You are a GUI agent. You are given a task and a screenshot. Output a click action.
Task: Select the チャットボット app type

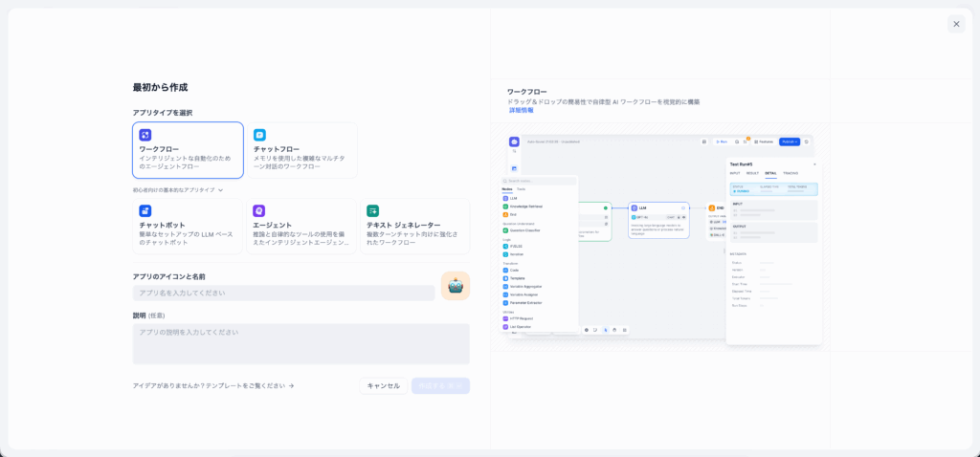point(188,226)
